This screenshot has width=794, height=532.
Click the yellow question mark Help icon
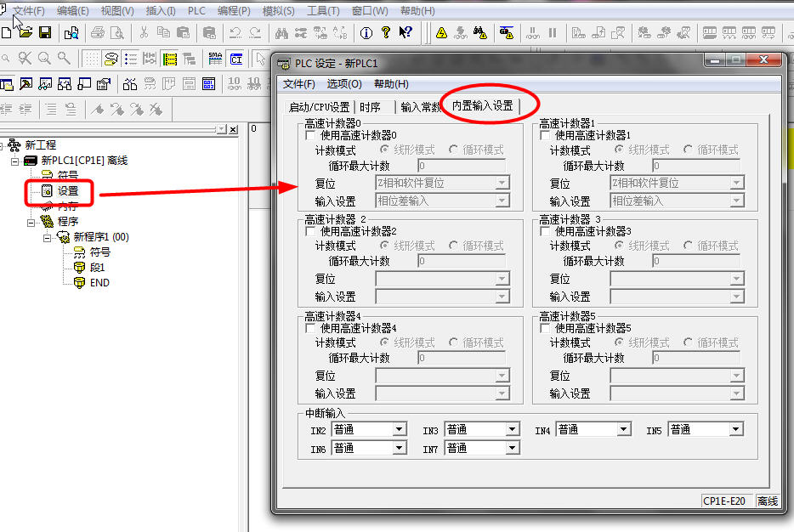pos(386,33)
